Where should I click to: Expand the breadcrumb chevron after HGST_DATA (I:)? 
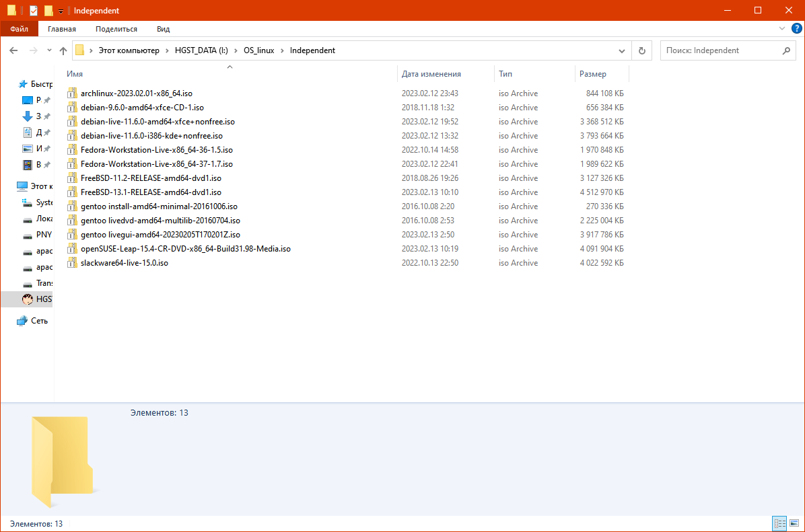236,50
